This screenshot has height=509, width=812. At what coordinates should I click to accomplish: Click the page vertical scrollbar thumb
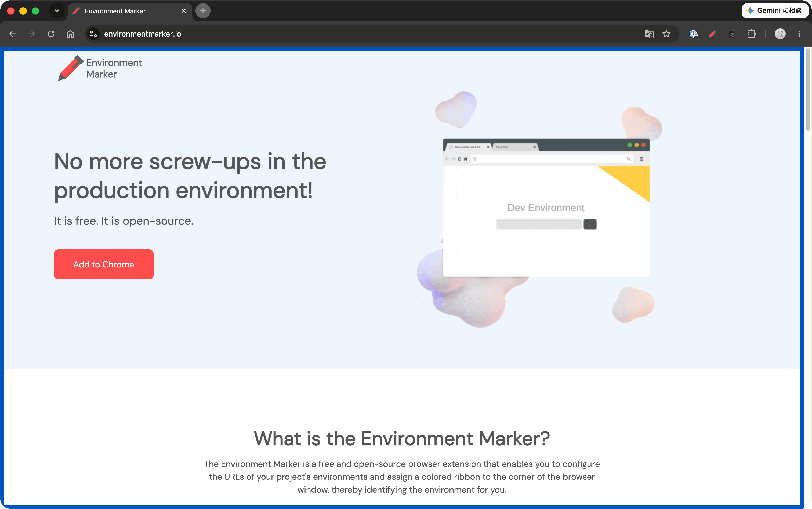[x=808, y=89]
